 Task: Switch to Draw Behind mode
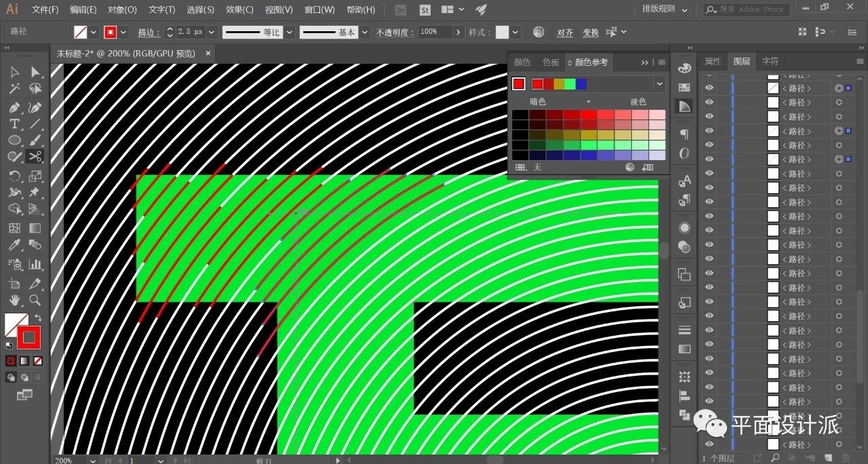(x=24, y=376)
